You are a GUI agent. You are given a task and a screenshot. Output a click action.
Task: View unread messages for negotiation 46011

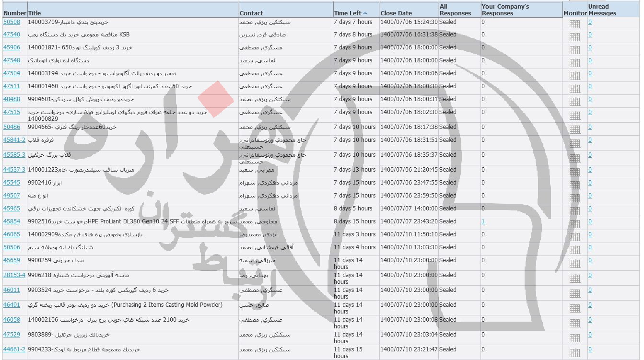pyautogui.click(x=590, y=290)
